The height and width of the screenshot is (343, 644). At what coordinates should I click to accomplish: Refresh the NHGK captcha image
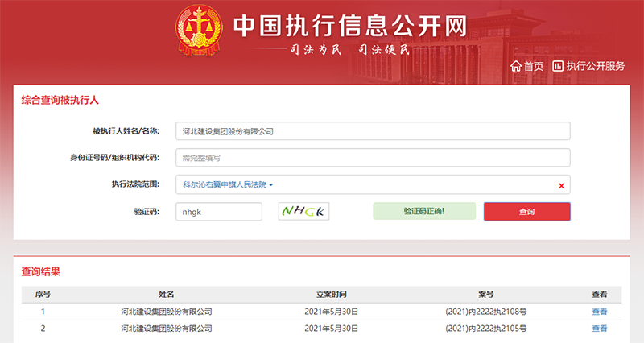coord(304,212)
